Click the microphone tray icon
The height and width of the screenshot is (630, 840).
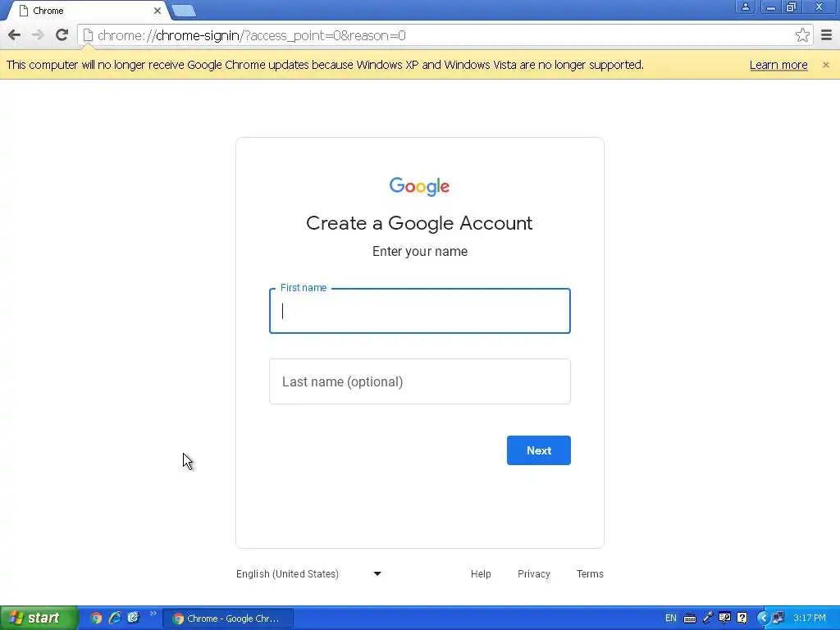click(708, 619)
